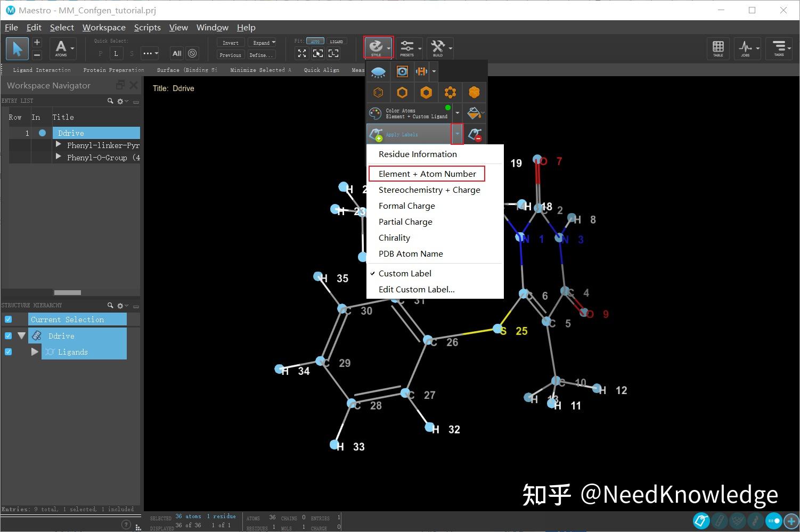
Task: Expand the Phenyl-linker-Pyr entry
Action: pyautogui.click(x=58, y=145)
